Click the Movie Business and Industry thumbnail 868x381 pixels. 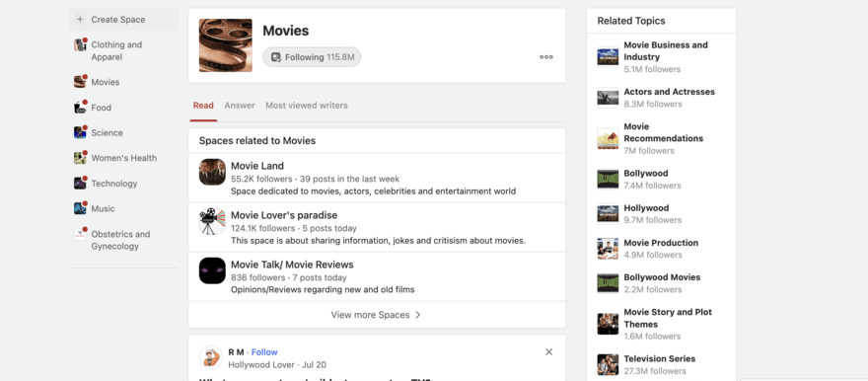[x=608, y=56]
